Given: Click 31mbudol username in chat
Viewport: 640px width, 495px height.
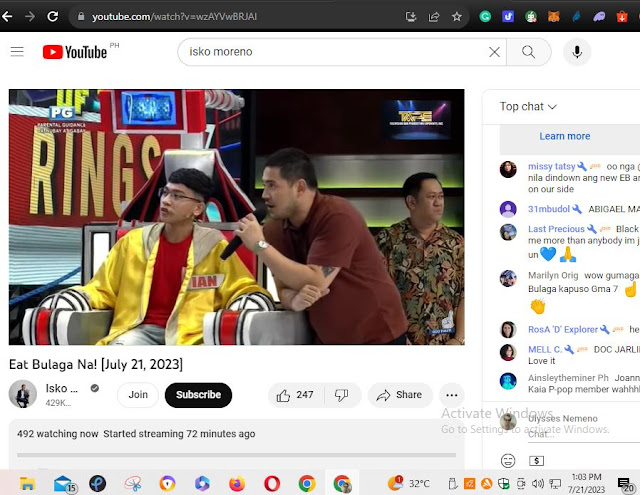Looking at the screenshot, I should pos(549,209).
